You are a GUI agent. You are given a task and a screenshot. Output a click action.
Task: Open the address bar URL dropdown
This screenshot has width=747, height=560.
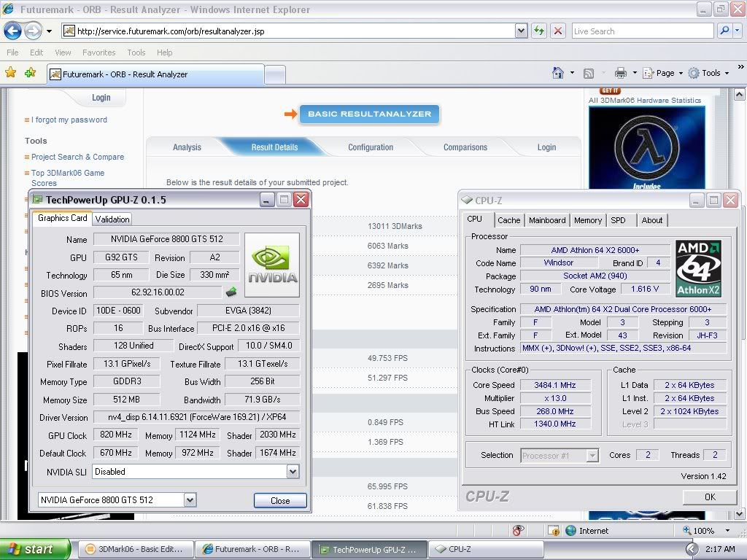point(521,31)
